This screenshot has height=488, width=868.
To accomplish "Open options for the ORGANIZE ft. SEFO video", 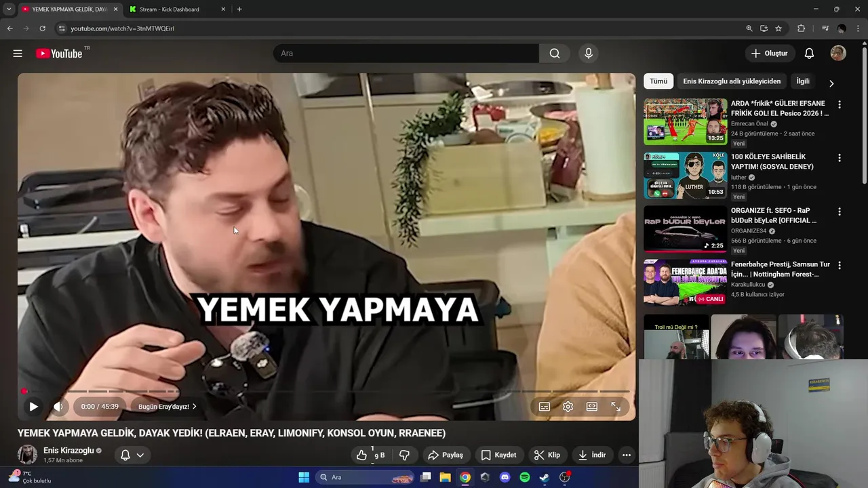I will 840,211.
